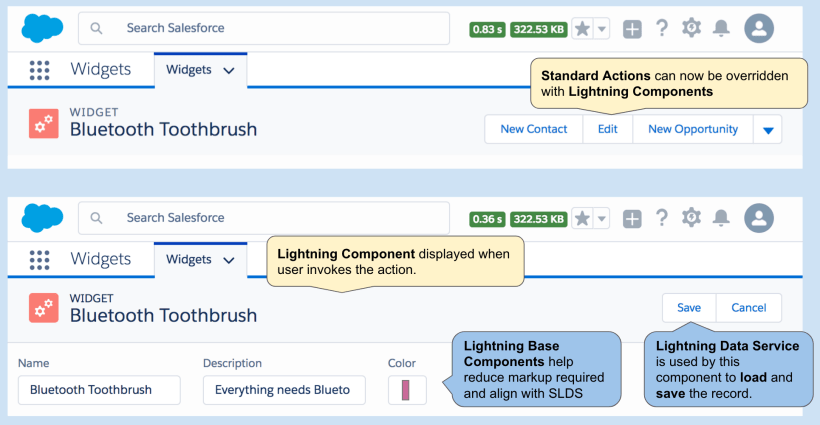Open App Launcher grid in upper screenshot
Viewport: 820px width, 425px height.
coord(39,70)
